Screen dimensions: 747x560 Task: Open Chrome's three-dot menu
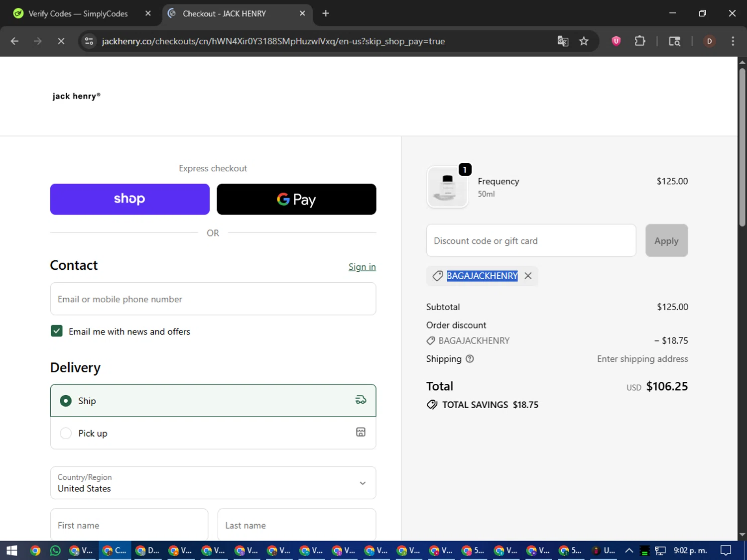pos(733,41)
